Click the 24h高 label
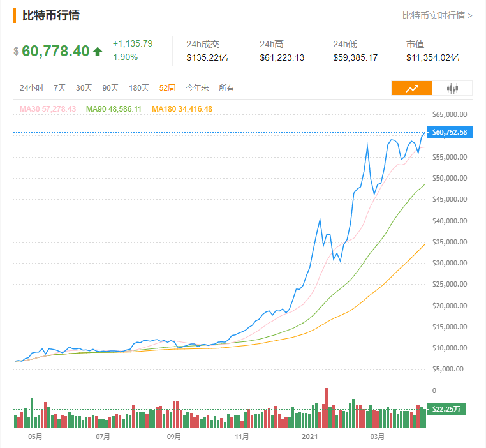The width and height of the screenshot is (486, 448). (x=272, y=44)
